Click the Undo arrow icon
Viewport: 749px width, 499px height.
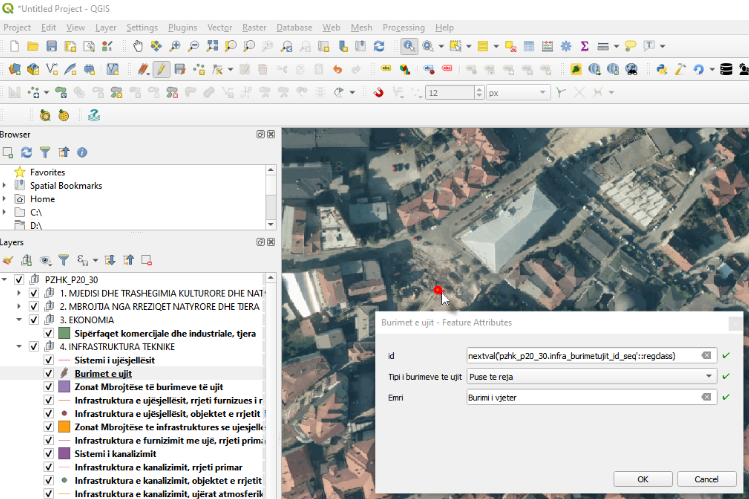click(x=337, y=69)
